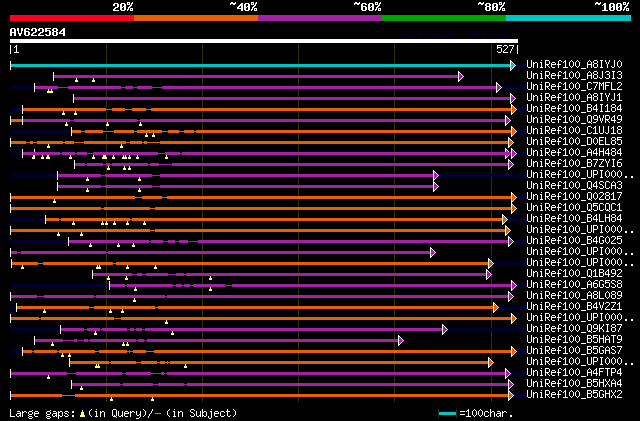This screenshot has width=640, height=421.
Task: Click the orange alignment bar for Q5CQC1
Action: [261, 209]
